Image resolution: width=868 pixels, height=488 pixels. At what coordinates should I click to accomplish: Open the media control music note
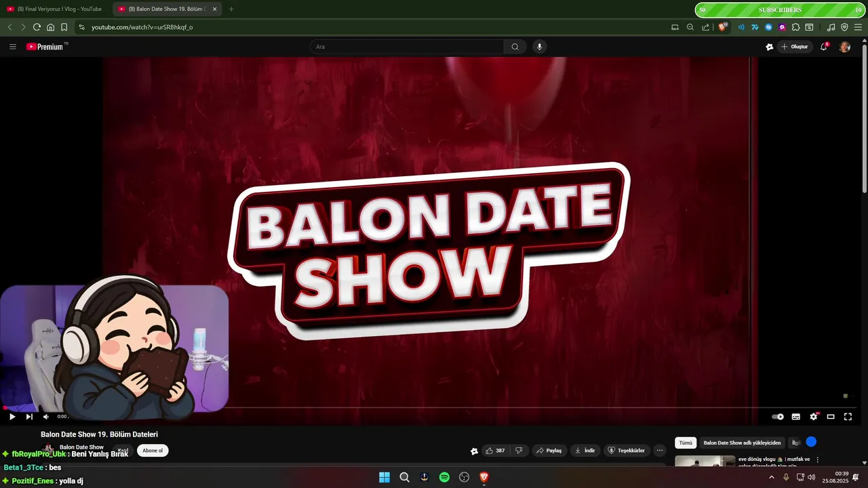[831, 27]
